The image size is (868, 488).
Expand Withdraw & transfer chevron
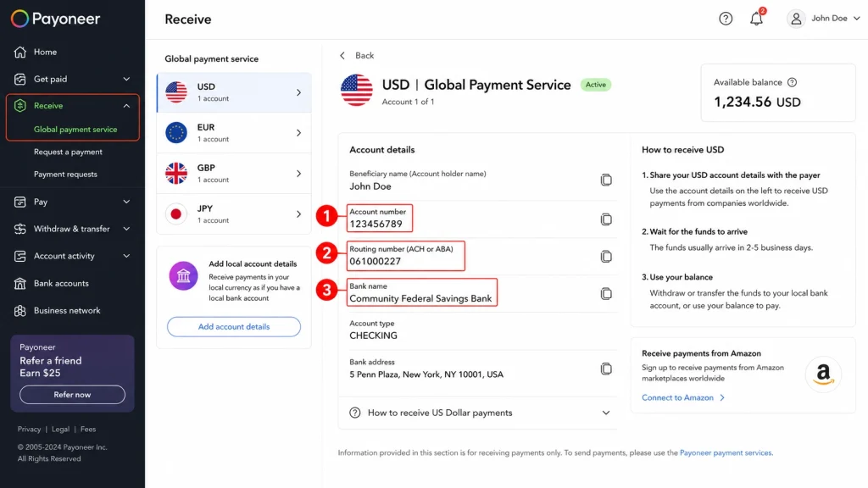[126, 229]
